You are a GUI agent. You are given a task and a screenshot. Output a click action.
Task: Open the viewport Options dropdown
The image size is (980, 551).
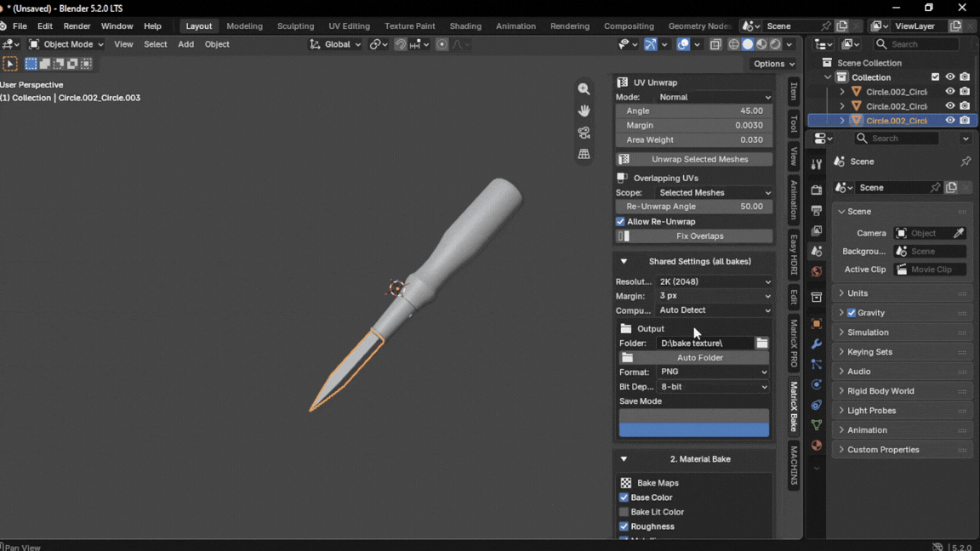click(773, 64)
